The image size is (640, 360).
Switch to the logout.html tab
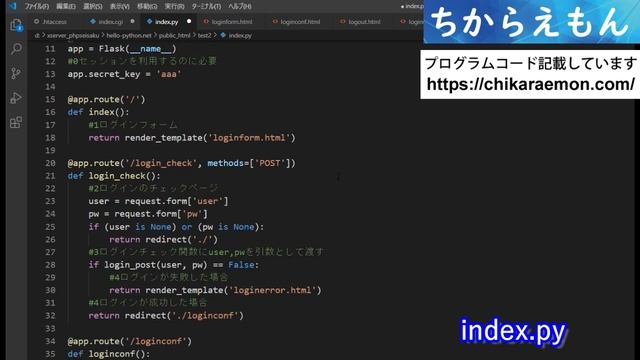[364, 22]
